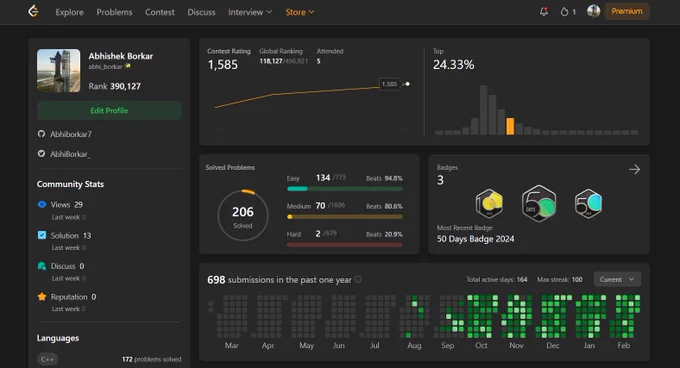Click the Medium 70 count
This screenshot has height=368, width=680.
pos(320,205)
